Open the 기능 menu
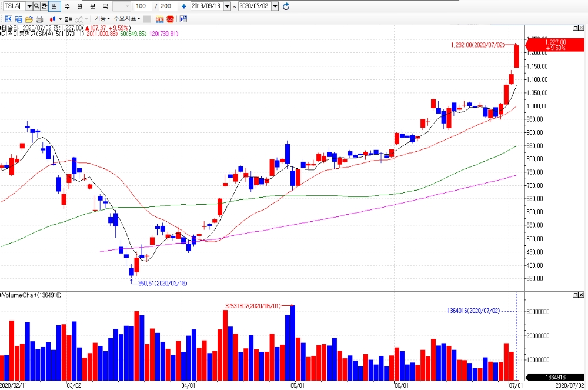This screenshot has width=588, height=390. (102, 19)
